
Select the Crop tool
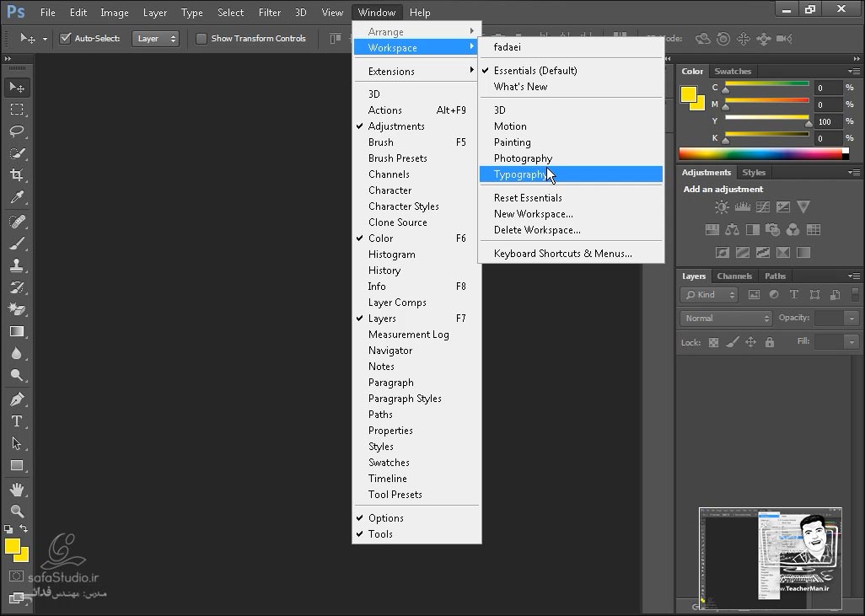click(x=17, y=175)
